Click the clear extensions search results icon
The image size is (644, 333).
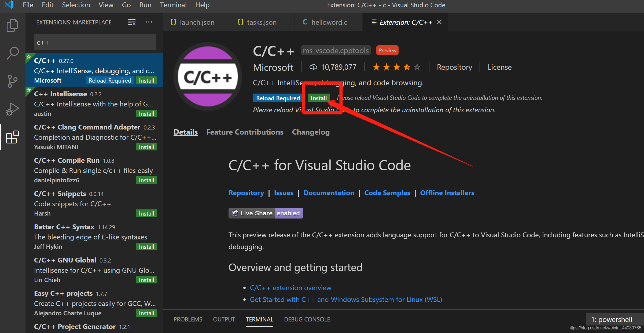tap(131, 22)
